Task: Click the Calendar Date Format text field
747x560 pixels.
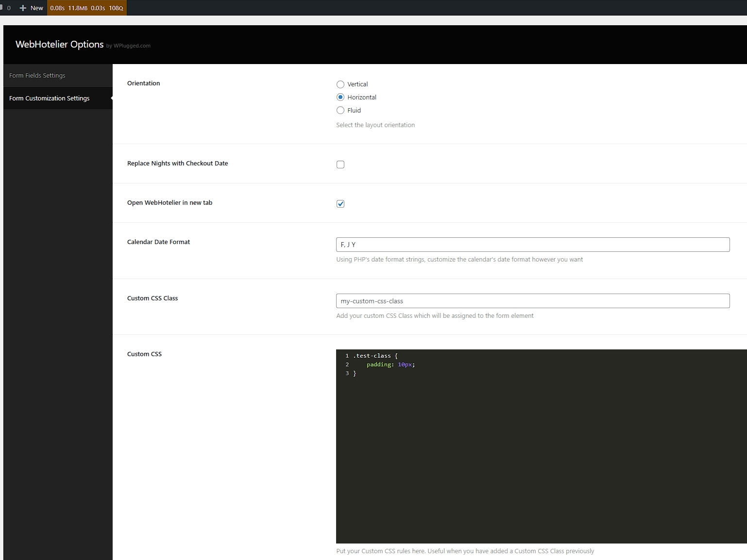Action: 532,245
